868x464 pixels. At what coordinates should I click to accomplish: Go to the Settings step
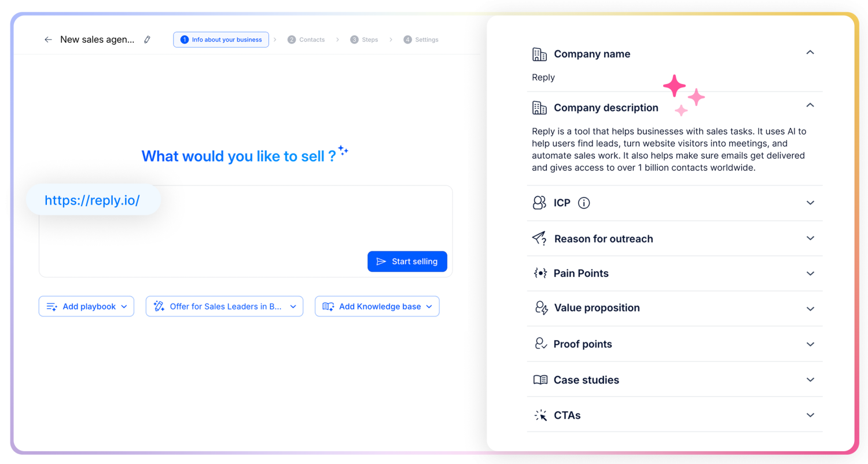(421, 39)
